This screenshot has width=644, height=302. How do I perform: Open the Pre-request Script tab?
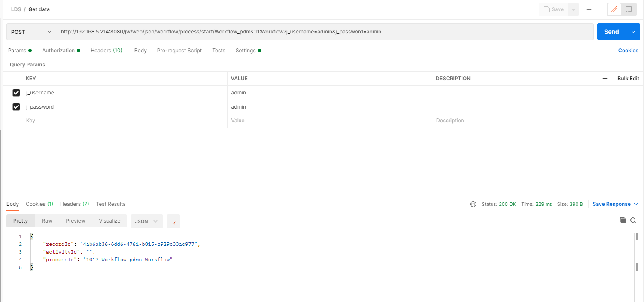(179, 51)
